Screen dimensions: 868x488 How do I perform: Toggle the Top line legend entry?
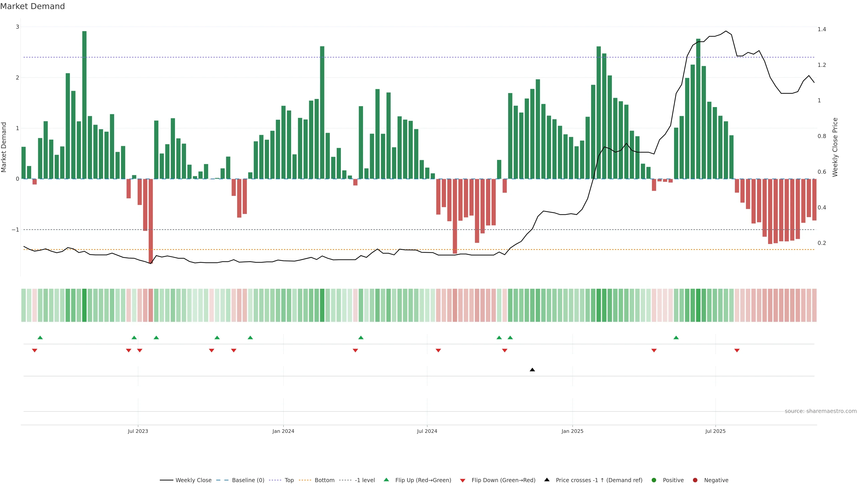[x=289, y=480]
